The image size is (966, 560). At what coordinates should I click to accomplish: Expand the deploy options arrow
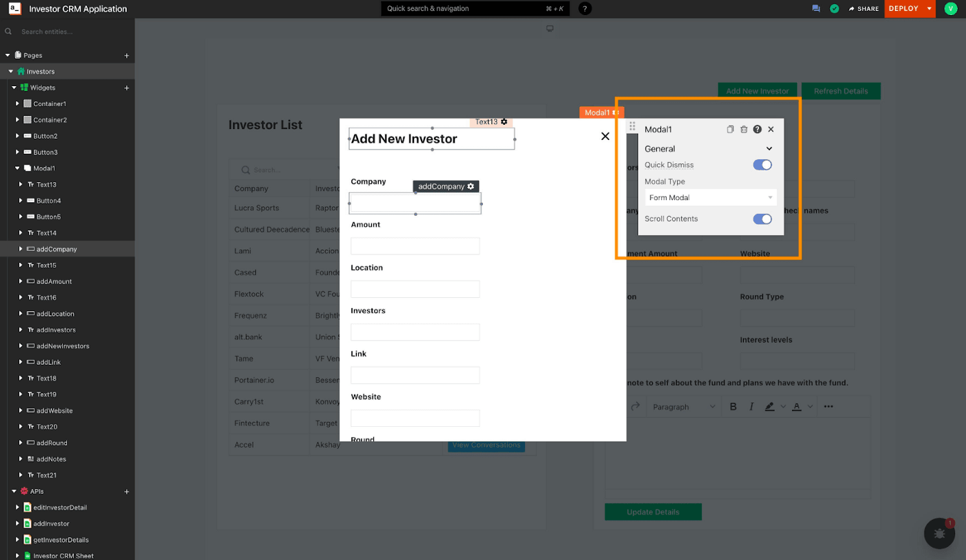pos(929,9)
